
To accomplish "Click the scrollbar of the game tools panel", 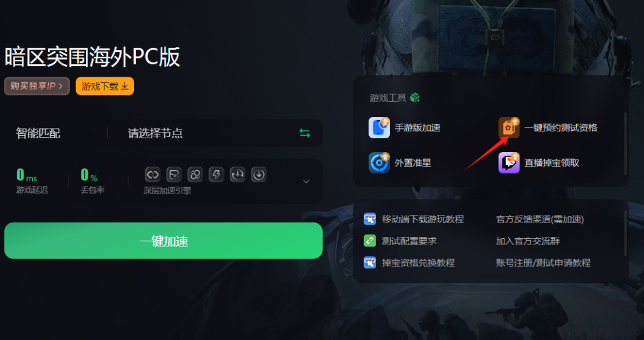I will (x=626, y=144).
